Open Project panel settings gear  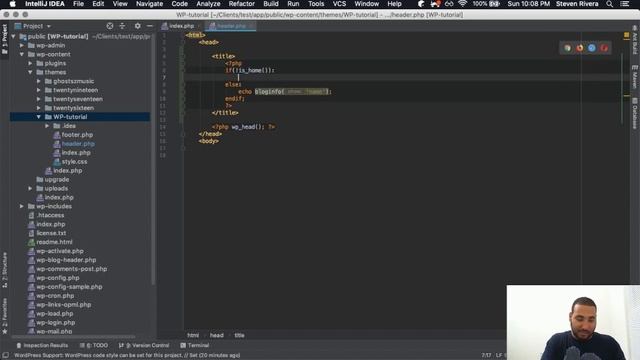[x=138, y=26]
